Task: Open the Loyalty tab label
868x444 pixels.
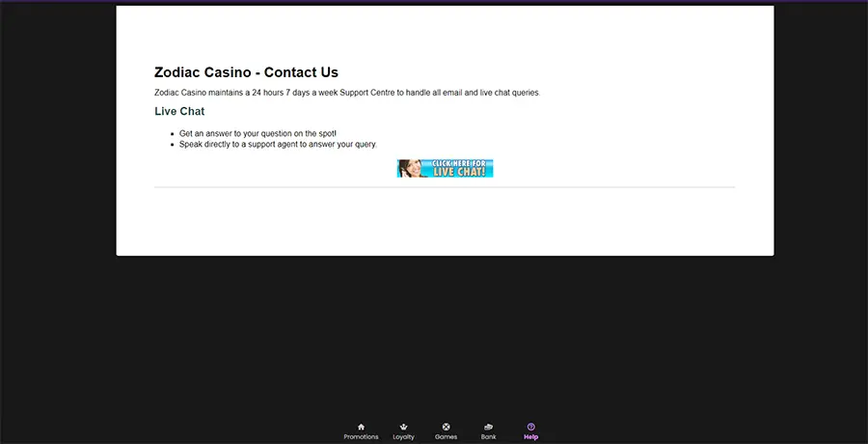Action: click(x=403, y=437)
